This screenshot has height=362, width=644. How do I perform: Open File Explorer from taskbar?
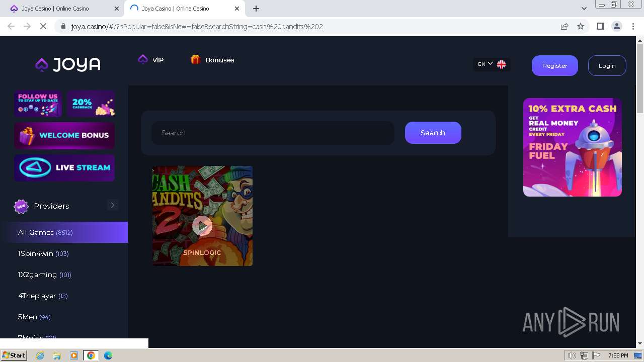57,355
